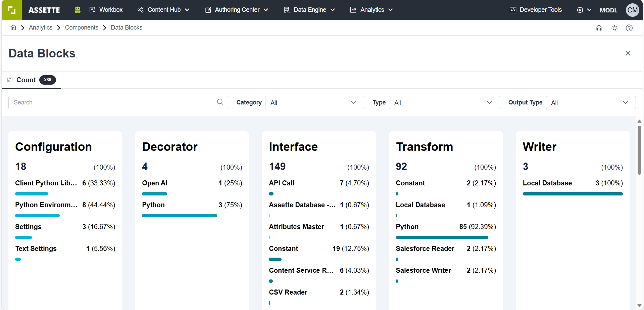This screenshot has height=310, width=644.
Task: Close the Data Blocks page
Action: pyautogui.click(x=628, y=53)
